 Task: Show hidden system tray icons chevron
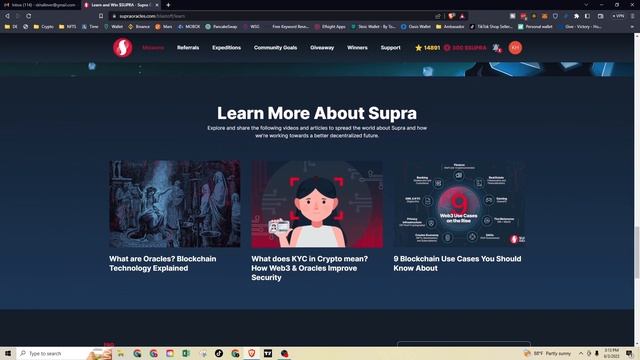581,353
